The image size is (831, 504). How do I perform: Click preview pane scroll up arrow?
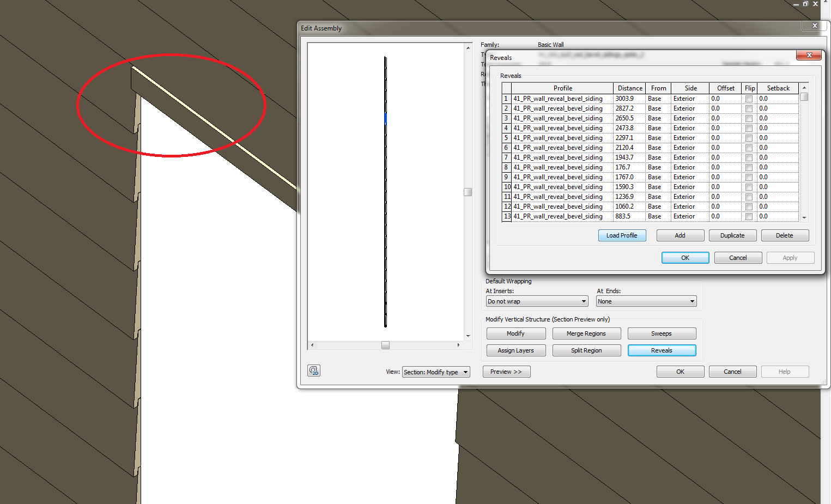coord(468,48)
